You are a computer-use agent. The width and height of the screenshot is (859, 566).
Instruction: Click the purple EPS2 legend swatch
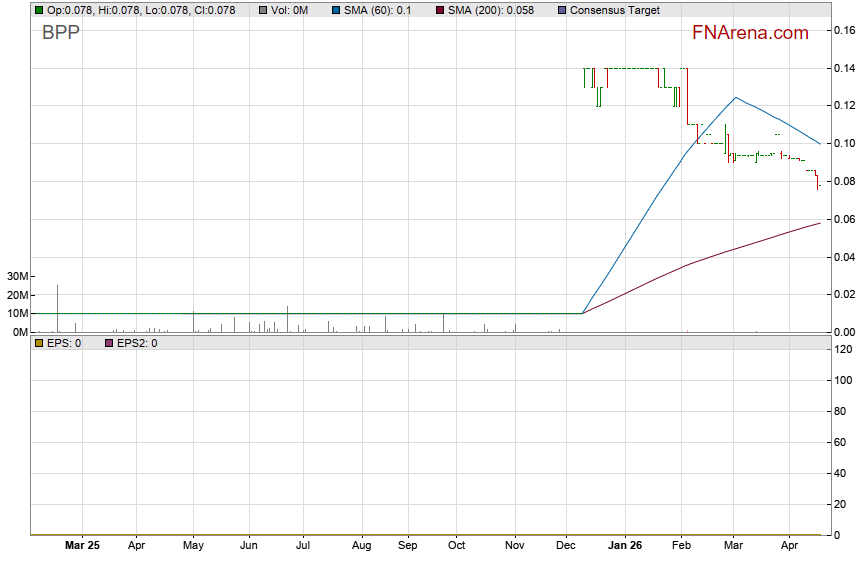tap(109, 343)
